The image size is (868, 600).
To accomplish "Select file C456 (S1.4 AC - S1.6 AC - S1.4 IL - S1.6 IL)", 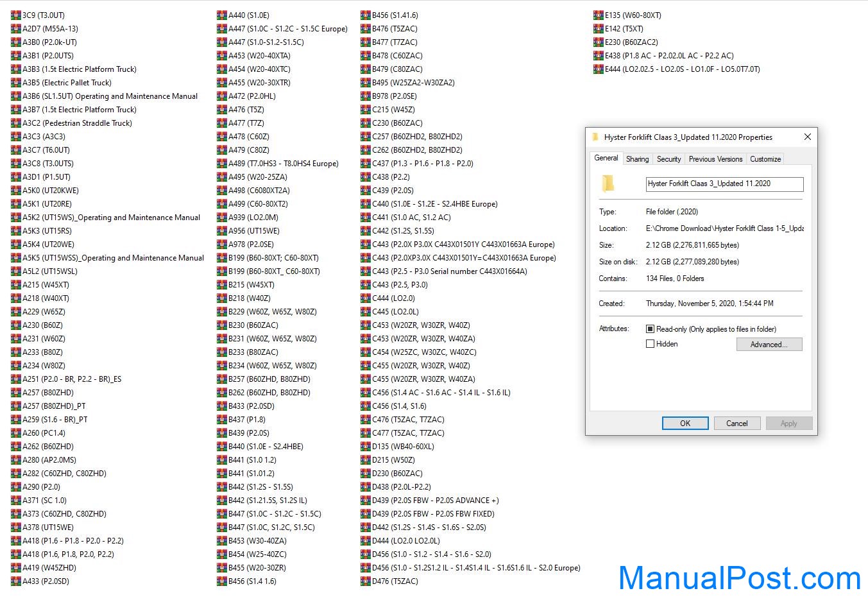I will [x=436, y=392].
